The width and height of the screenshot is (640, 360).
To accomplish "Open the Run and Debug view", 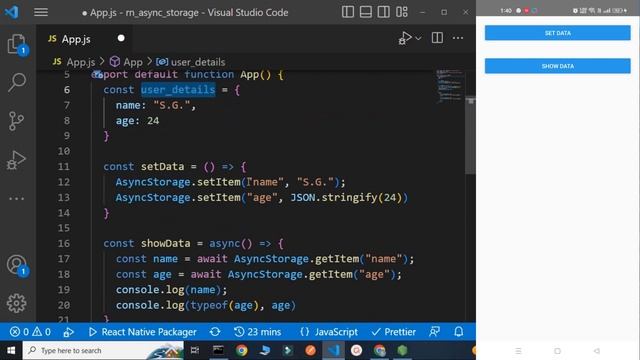I will (x=16, y=160).
